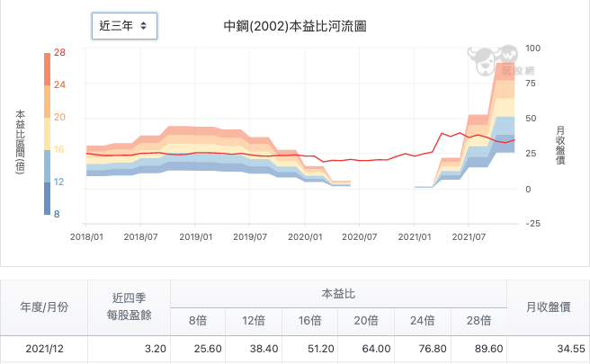Click the 2021/01 axis label
Viewport: 590px width, 364px height.
tap(415, 237)
